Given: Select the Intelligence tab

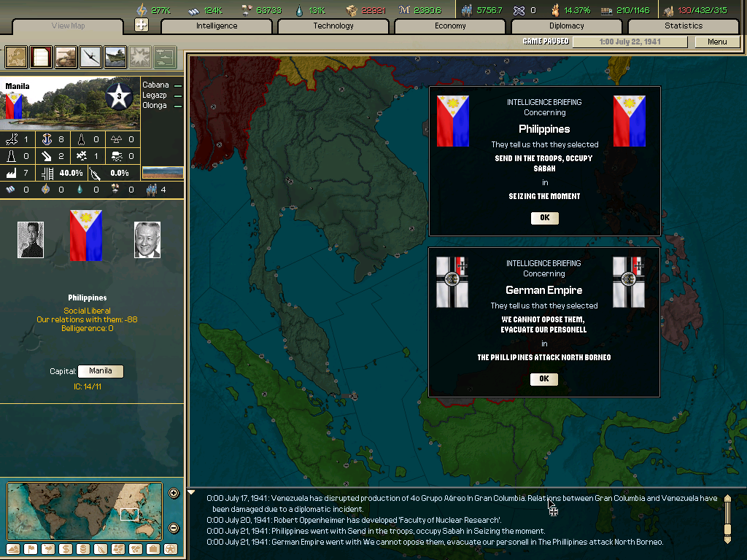Looking at the screenshot, I should [x=216, y=26].
